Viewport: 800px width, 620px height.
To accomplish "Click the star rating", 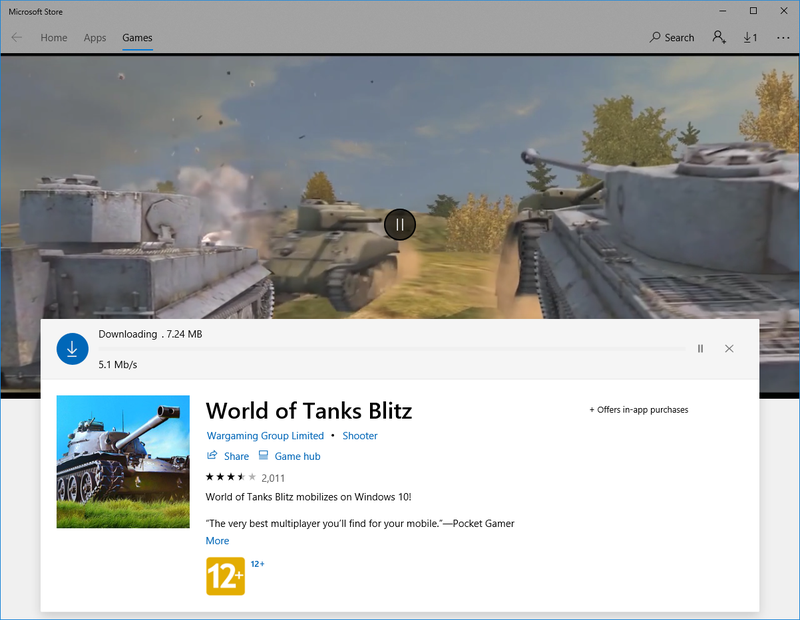I will [231, 477].
